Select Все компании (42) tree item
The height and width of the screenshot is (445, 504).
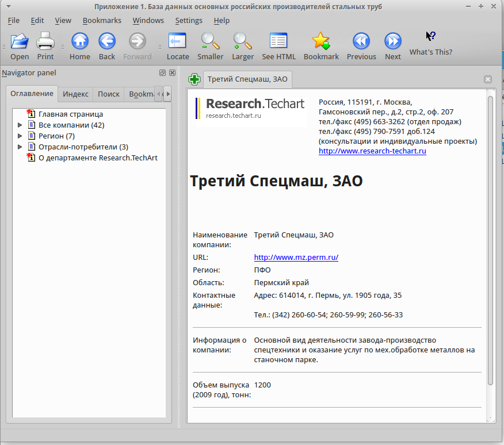[x=71, y=125]
